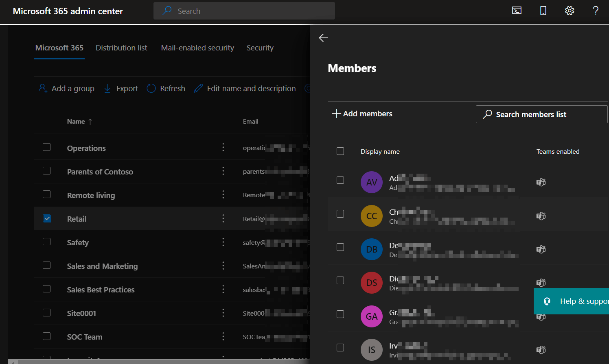Open the Help question mark icon
609x364 pixels.
596,11
